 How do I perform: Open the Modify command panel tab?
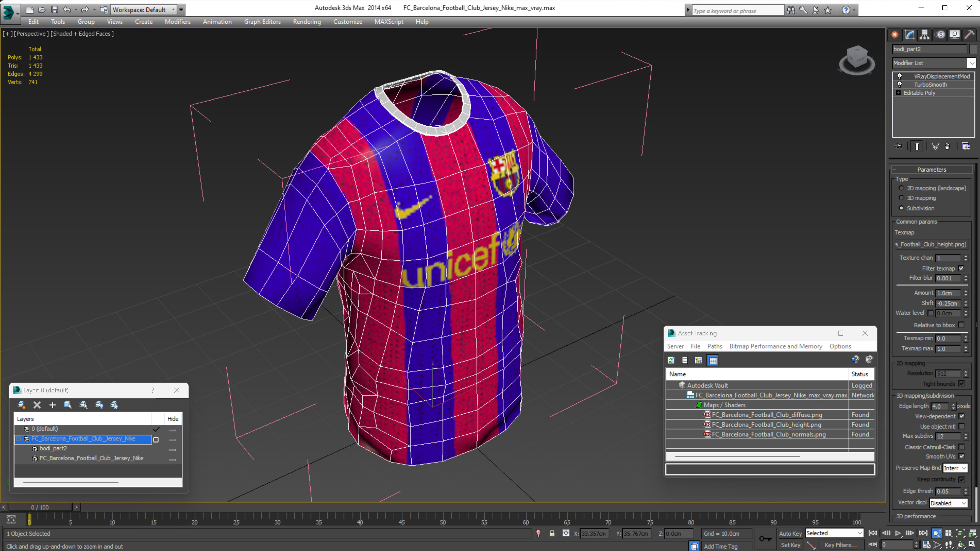pyautogui.click(x=910, y=35)
